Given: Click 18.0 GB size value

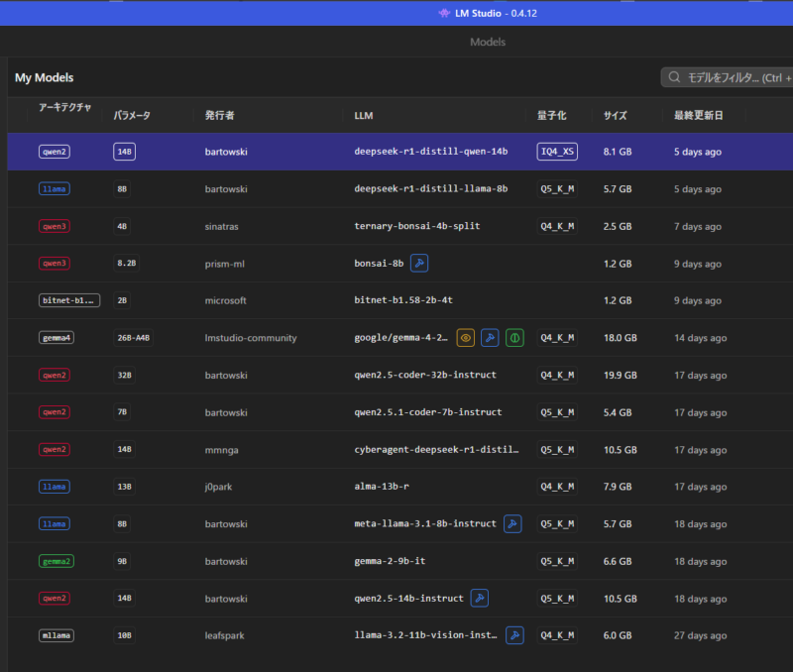Looking at the screenshot, I should point(621,338).
